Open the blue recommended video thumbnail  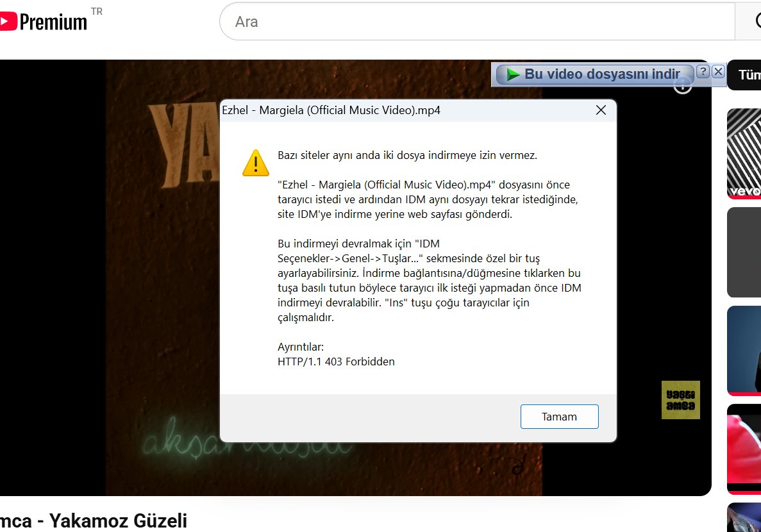point(744,351)
